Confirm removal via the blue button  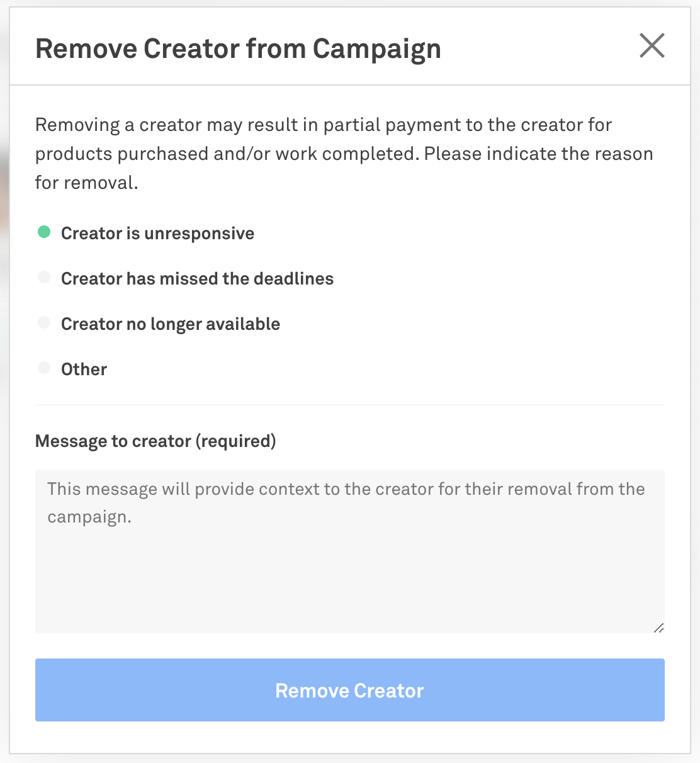(350, 690)
